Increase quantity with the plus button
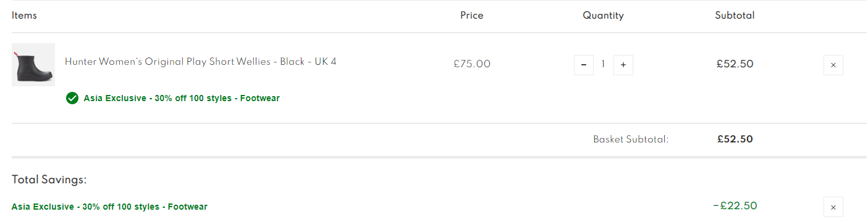Viewport: 868px width, 222px height. click(x=623, y=65)
